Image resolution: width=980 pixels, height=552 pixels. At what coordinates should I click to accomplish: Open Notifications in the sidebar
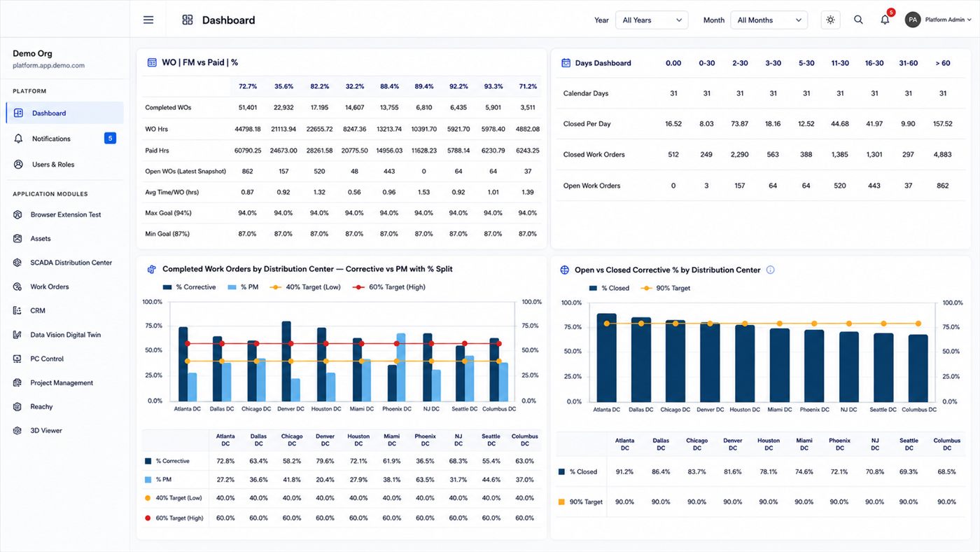click(x=64, y=139)
